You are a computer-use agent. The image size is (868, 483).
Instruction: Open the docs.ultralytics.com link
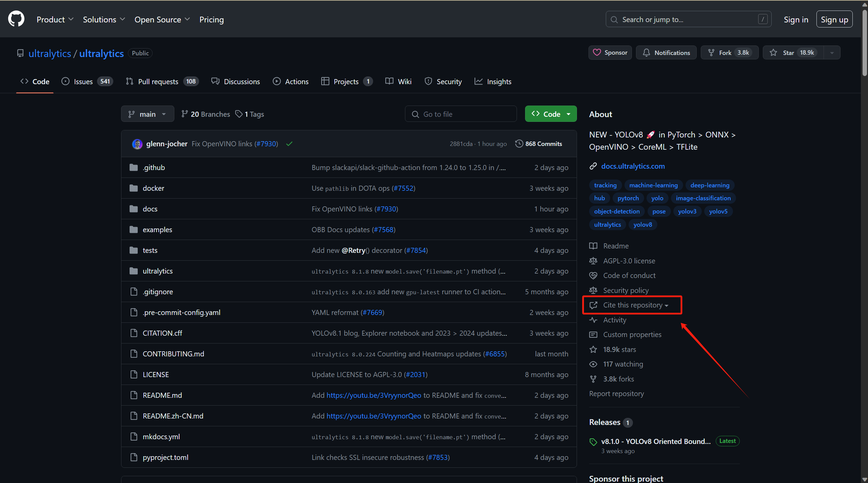[x=633, y=166]
